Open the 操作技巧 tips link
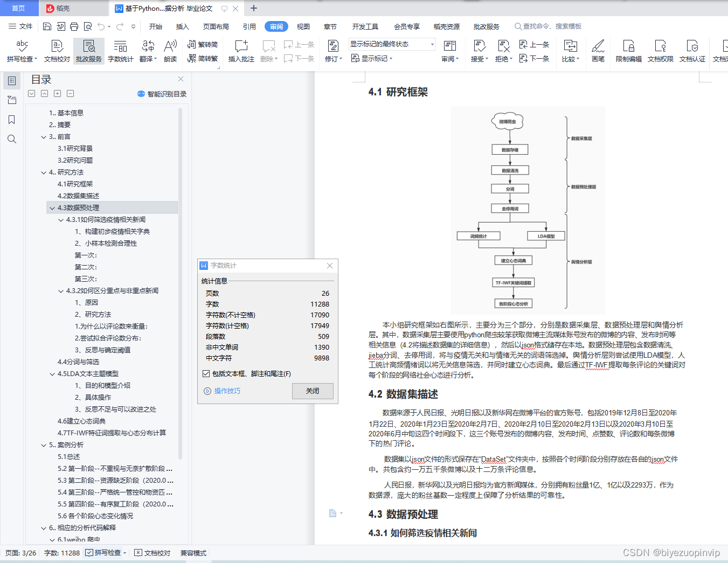 click(222, 391)
